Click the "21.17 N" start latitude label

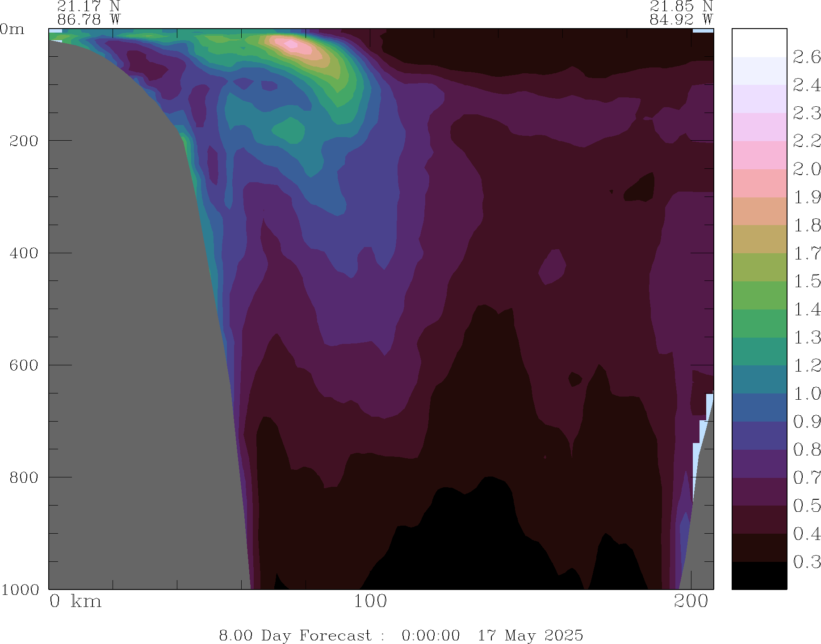coord(89,6)
